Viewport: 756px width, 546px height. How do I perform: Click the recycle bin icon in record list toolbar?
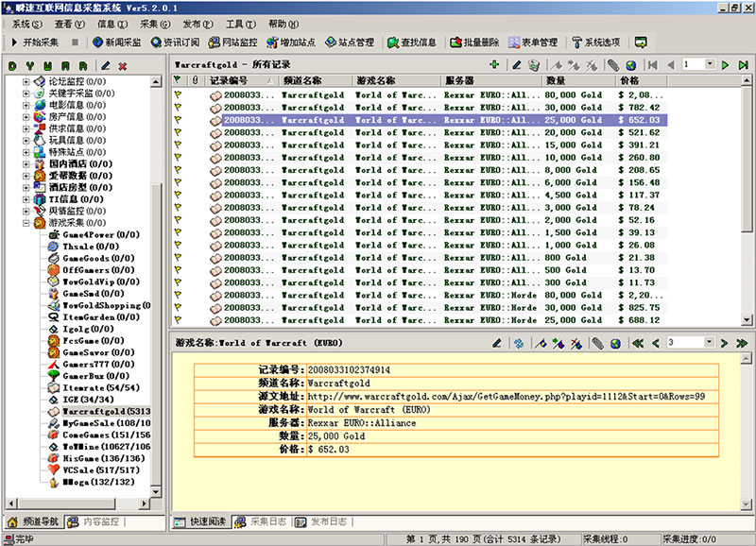click(534, 64)
